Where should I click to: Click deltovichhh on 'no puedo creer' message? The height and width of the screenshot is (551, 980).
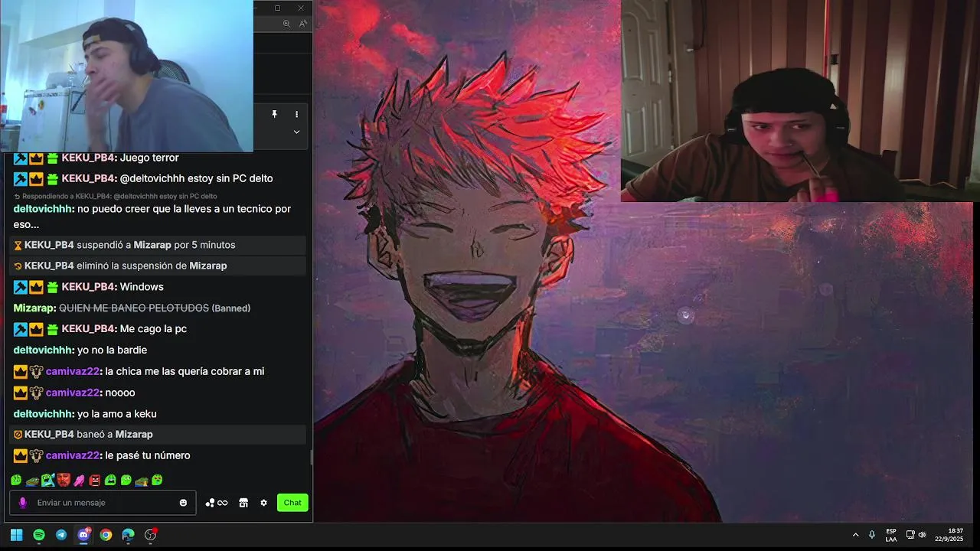[x=44, y=209]
